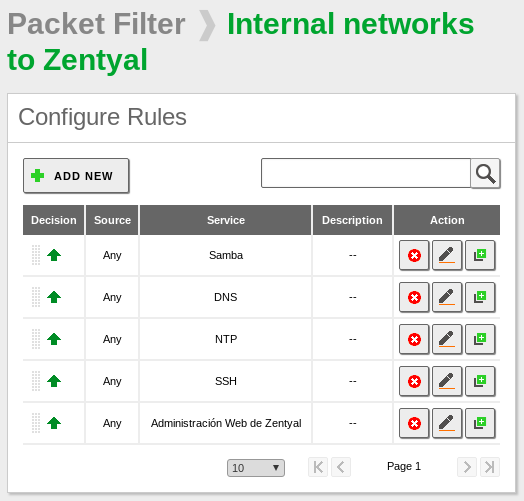Edit the SSH rule
Screen dimensions: 524x501
click(x=447, y=381)
